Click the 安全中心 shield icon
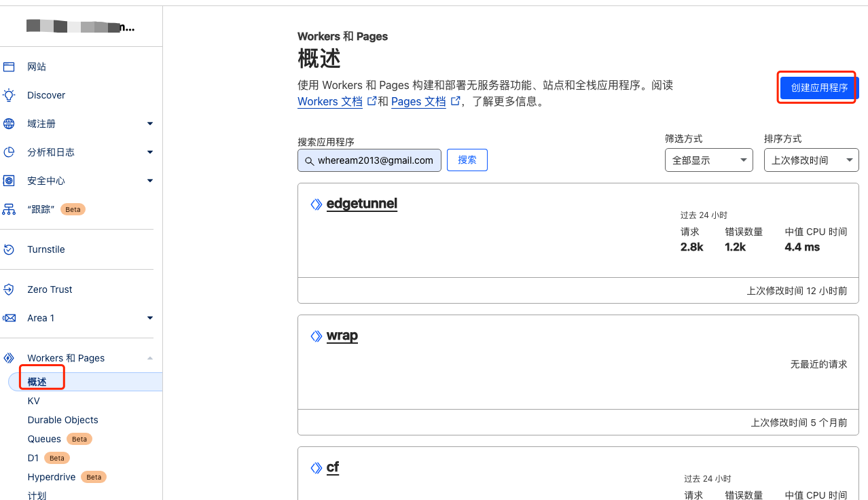The image size is (868, 500). [9, 181]
